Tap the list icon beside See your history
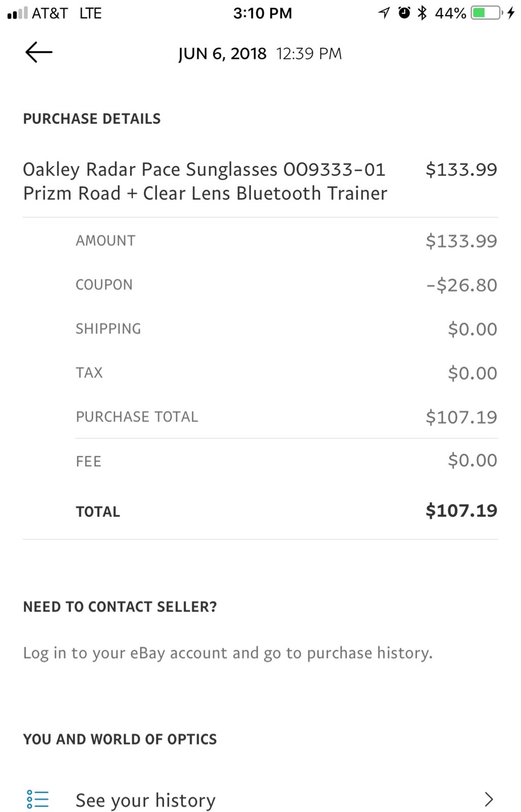Screen dimensions: 521x812 pyautogui.click(x=39, y=798)
